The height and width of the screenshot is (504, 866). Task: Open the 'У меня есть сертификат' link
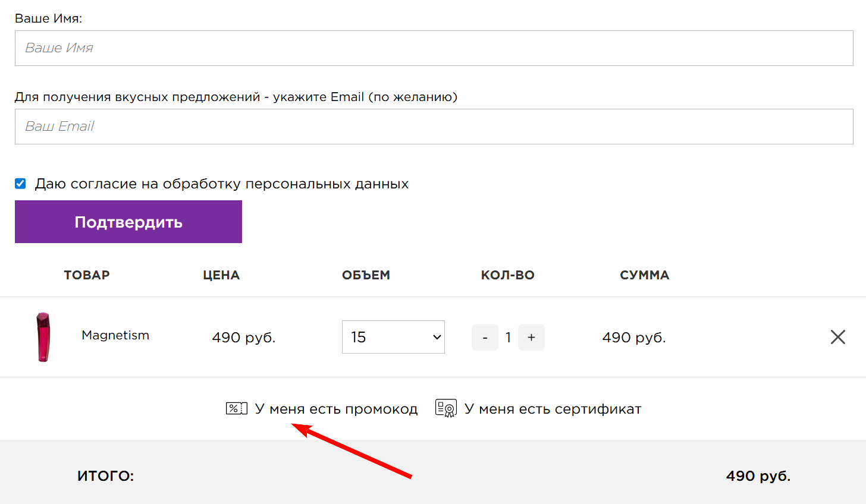click(553, 409)
